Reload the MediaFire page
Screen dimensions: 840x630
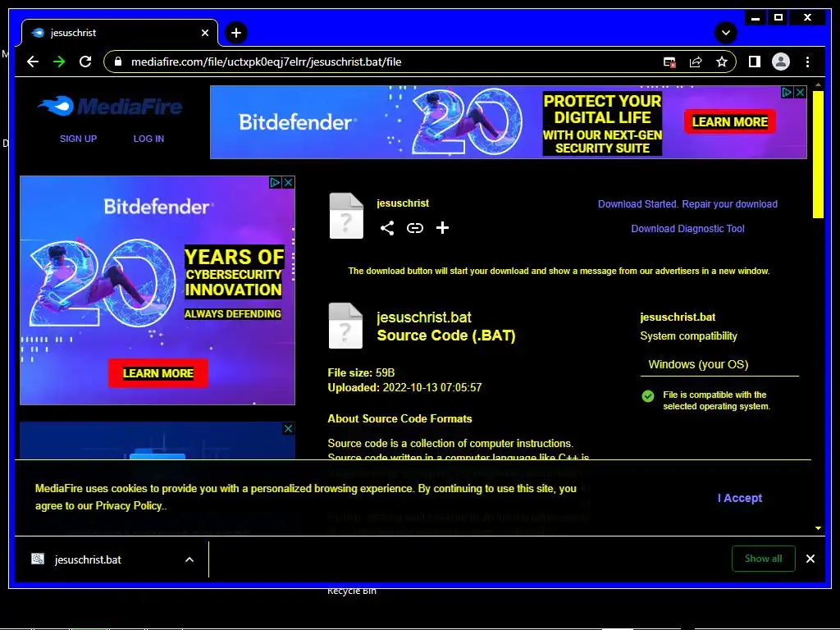pos(85,62)
